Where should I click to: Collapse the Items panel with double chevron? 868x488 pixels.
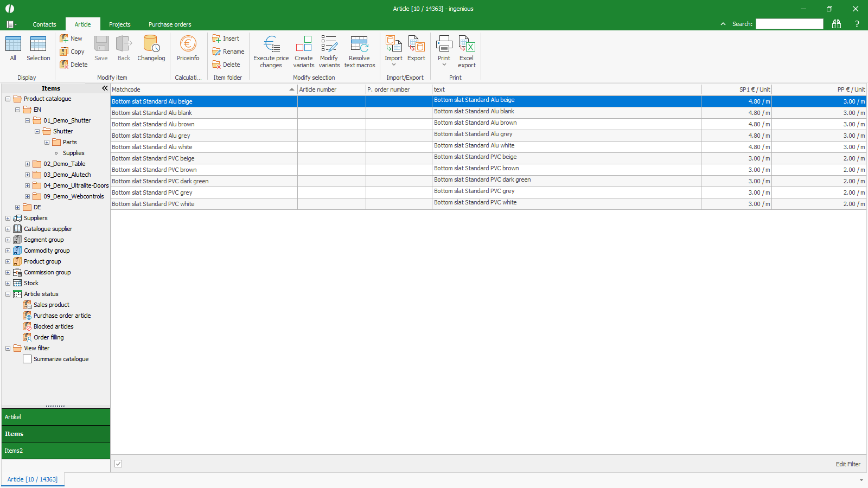click(x=105, y=88)
